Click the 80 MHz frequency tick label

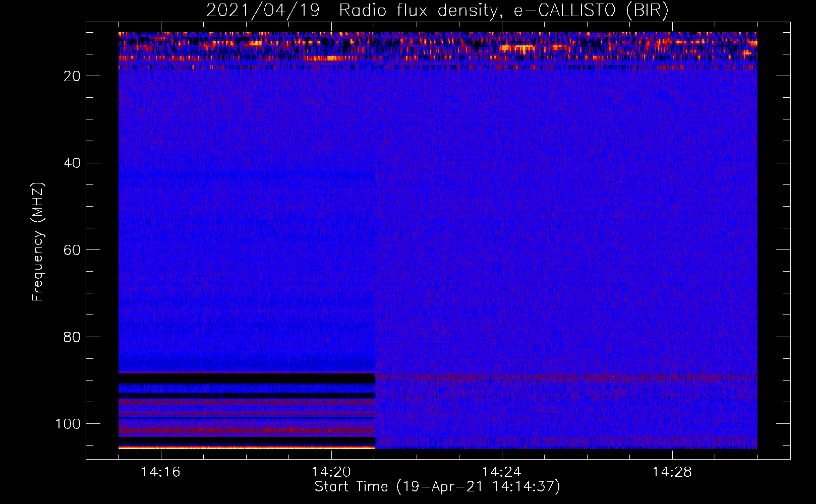tap(72, 337)
